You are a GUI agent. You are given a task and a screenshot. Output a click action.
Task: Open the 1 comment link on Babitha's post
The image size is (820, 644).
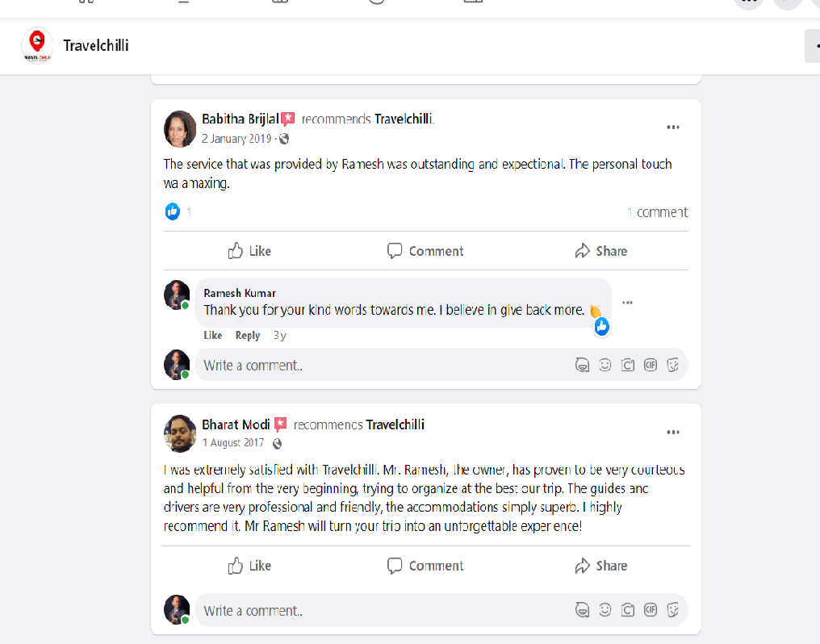pos(657,211)
